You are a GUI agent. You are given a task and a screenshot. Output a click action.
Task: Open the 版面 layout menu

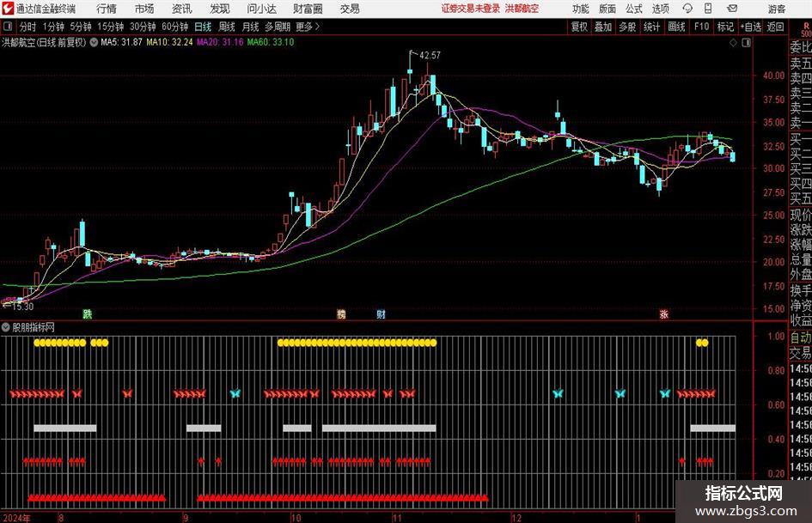click(607, 9)
